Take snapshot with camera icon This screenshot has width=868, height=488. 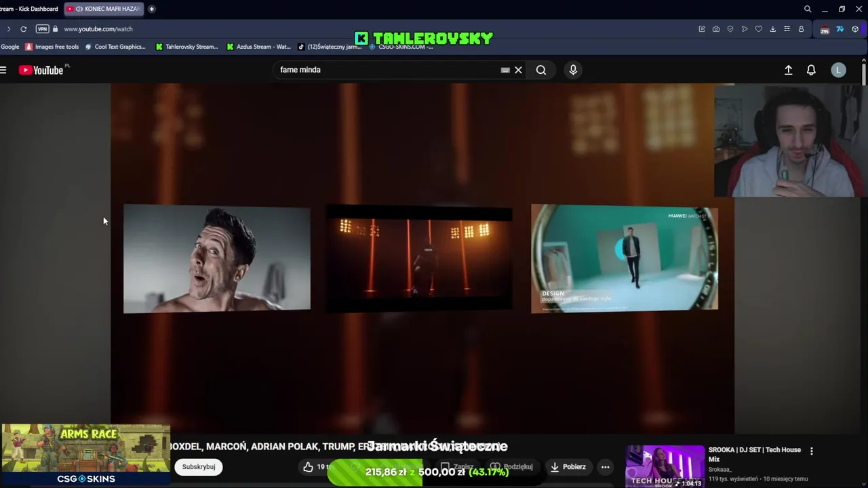pos(716,29)
